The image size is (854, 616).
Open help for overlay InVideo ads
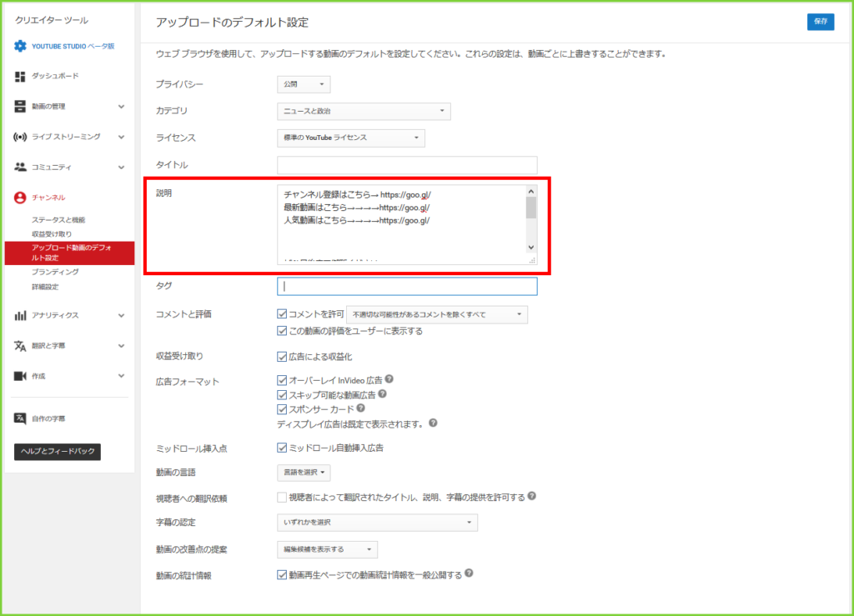click(389, 379)
